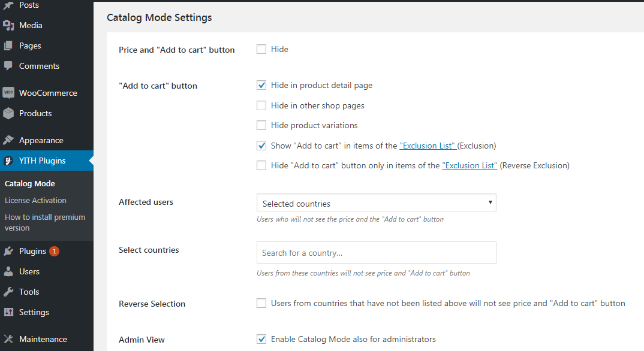Screen dimensions: 644x351
Task: Open License Activation submenu item
Action: (x=35, y=201)
